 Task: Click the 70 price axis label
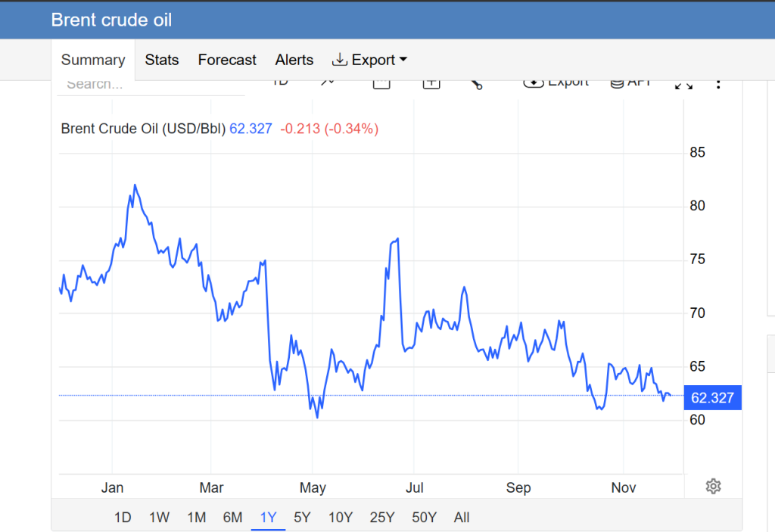697,313
